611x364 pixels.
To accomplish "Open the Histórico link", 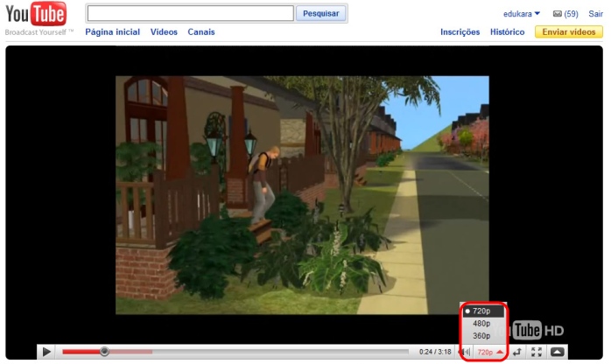I will [x=507, y=31].
